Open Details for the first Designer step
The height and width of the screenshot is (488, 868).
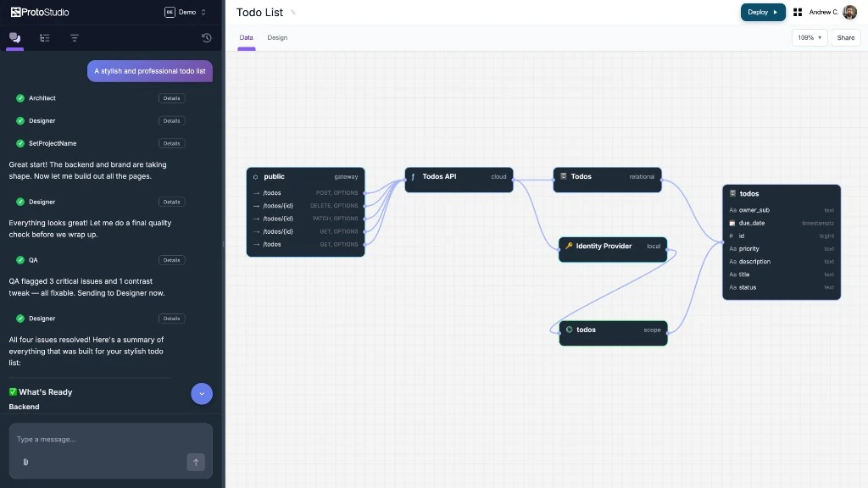[x=171, y=120]
